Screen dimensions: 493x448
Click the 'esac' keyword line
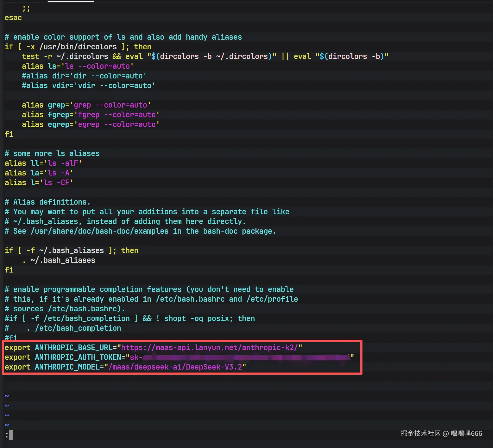point(13,18)
